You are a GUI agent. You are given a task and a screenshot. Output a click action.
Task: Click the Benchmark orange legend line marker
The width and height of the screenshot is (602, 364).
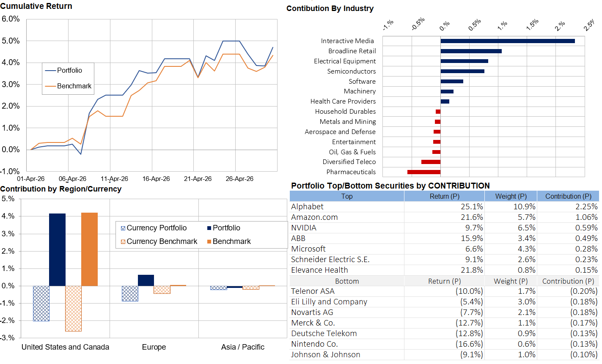(51, 86)
